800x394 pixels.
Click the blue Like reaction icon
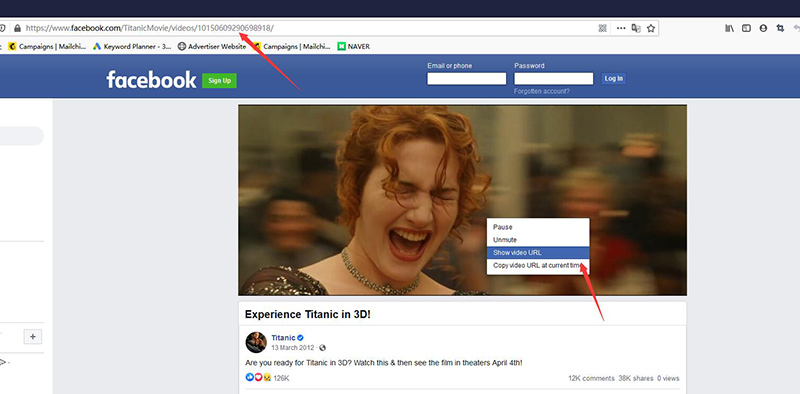[249, 378]
